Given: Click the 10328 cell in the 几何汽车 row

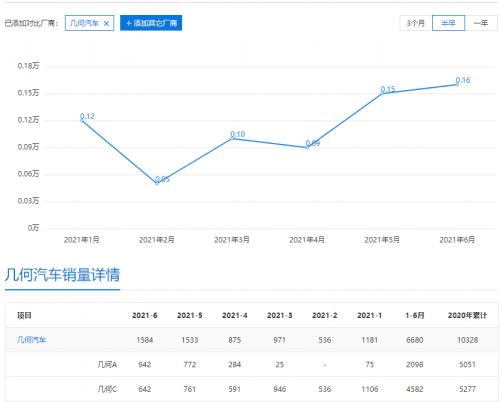Looking at the screenshot, I should pos(467,340).
